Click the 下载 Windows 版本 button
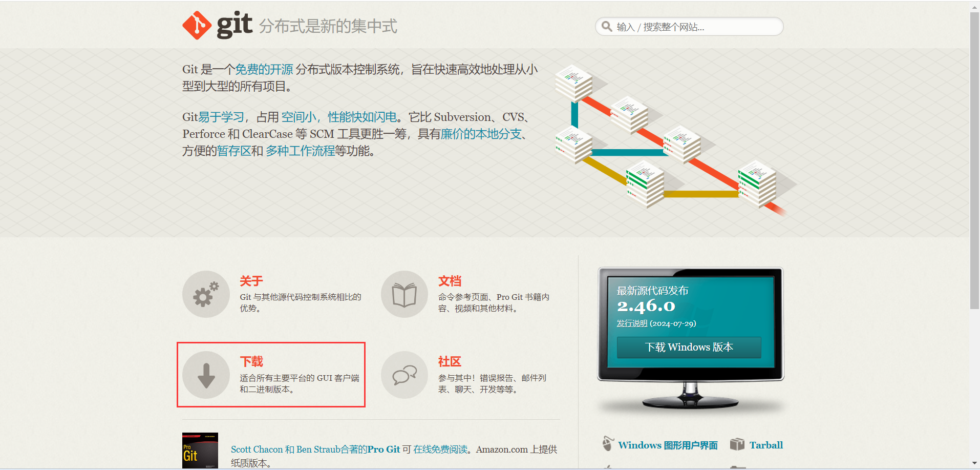The width and height of the screenshot is (980, 470). [689, 348]
